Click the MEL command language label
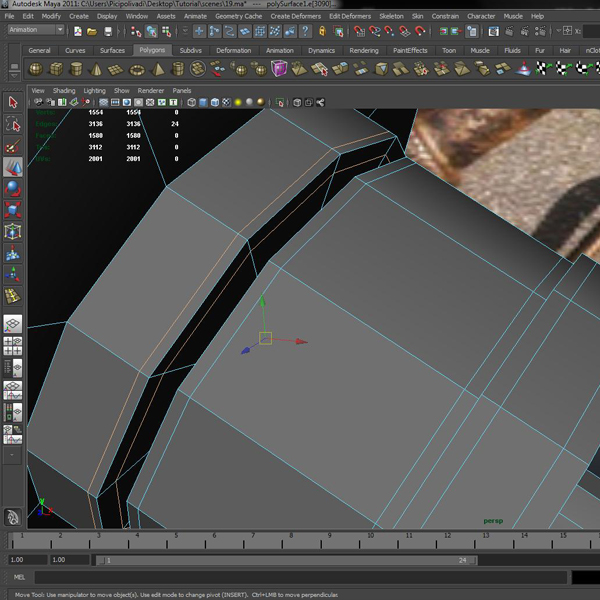This screenshot has width=600, height=600. tap(19, 577)
